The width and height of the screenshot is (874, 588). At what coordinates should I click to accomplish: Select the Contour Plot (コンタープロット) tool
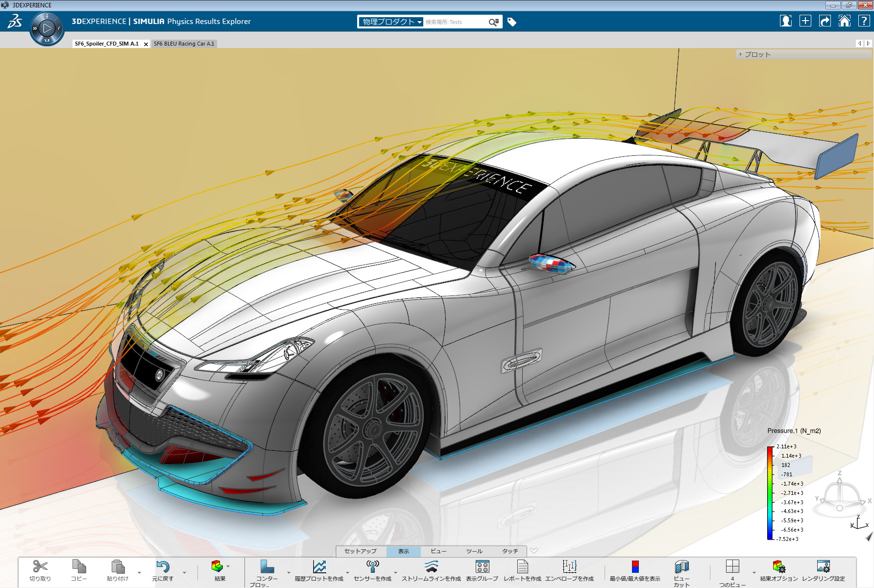(267, 566)
